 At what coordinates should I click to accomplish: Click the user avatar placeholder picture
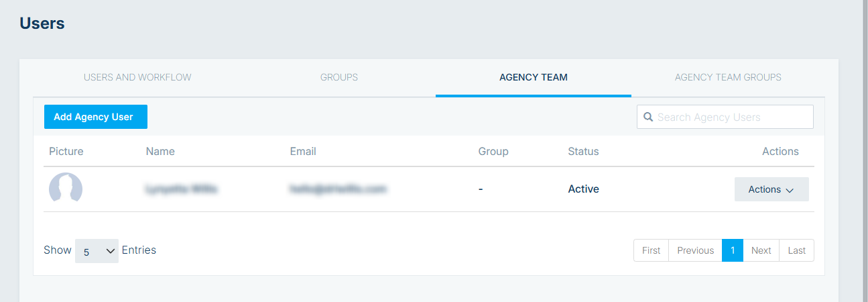click(x=66, y=189)
